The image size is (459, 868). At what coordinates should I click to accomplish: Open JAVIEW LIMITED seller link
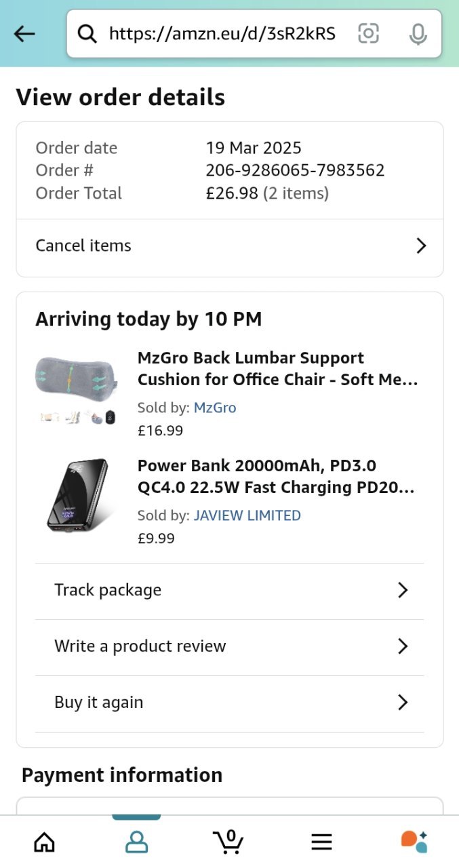point(247,515)
